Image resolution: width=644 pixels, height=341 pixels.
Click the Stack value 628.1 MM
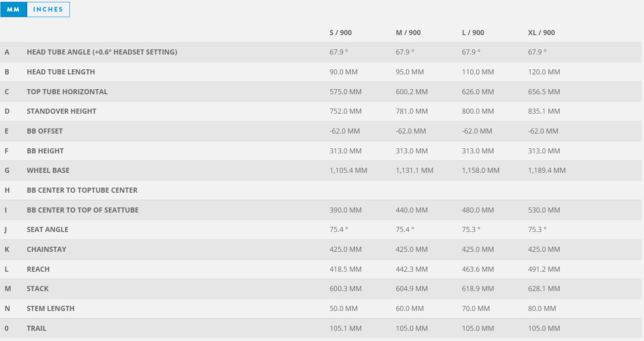(x=544, y=289)
